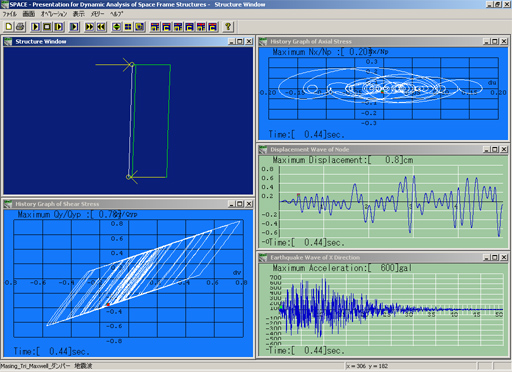Activate the Earthquake Wave of X Direction title bar
512x372 pixels.
pos(383,258)
